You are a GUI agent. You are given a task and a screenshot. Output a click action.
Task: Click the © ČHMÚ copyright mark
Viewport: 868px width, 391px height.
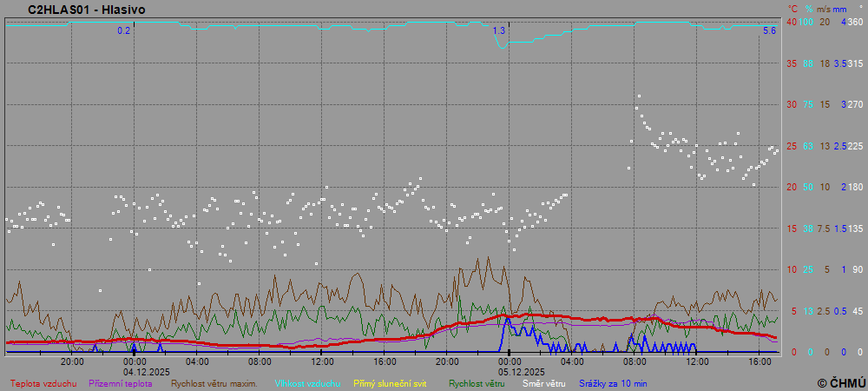tap(841, 382)
